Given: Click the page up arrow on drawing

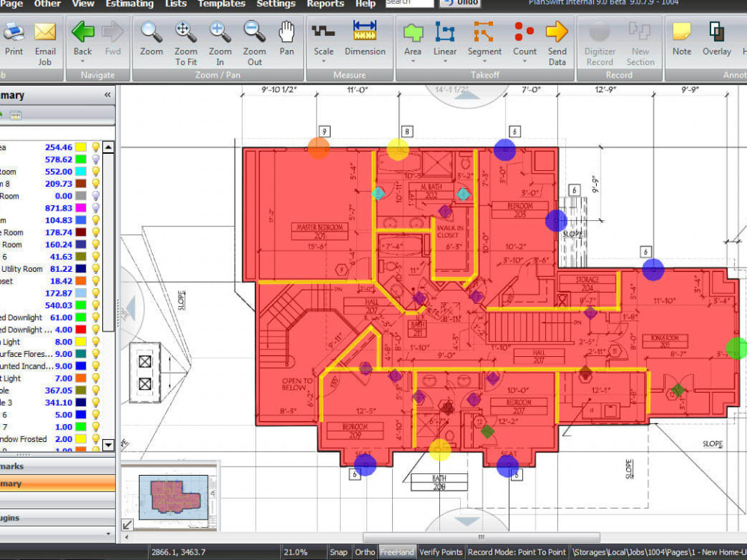Looking at the screenshot, I should tap(468, 96).
